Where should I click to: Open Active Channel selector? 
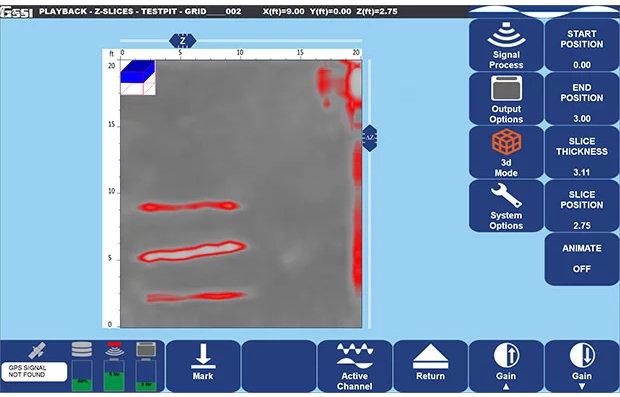[x=354, y=367]
